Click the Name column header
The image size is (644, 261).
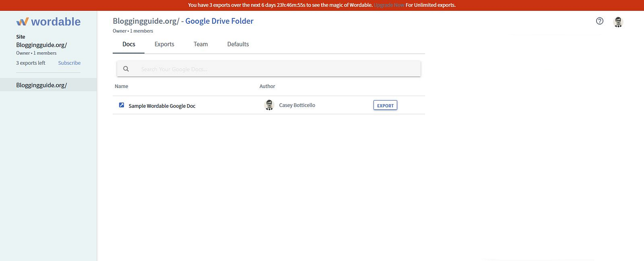click(x=122, y=86)
